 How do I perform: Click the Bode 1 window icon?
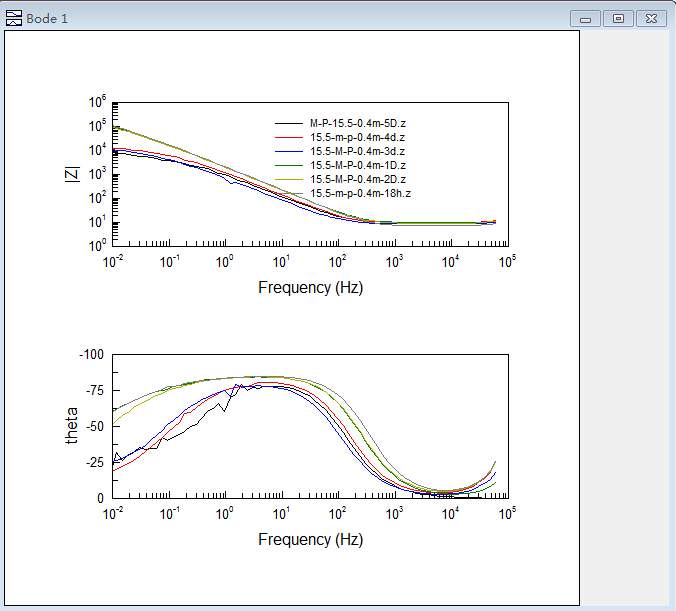14,18
